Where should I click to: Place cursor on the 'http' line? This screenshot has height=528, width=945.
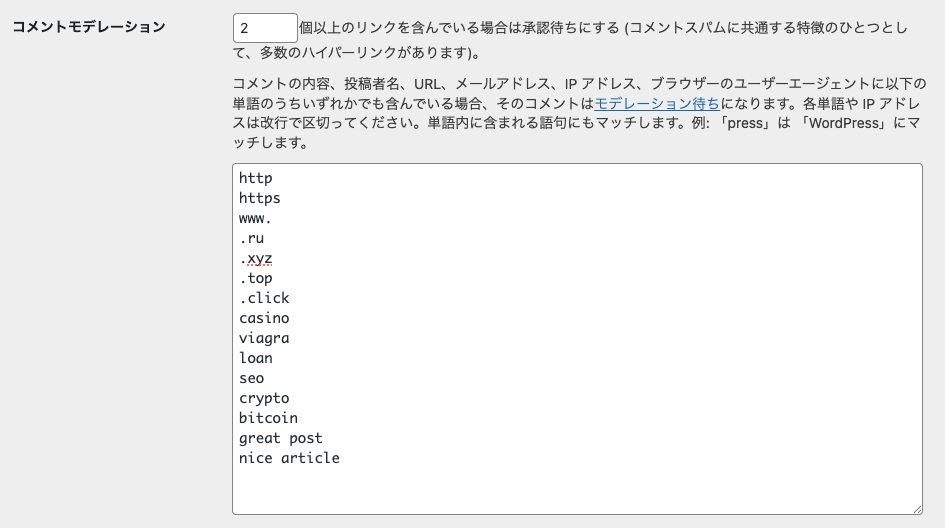[256, 178]
